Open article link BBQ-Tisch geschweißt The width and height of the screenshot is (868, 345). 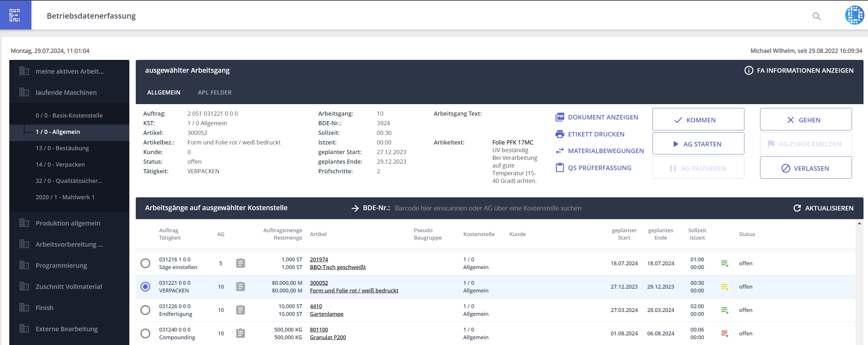point(338,267)
